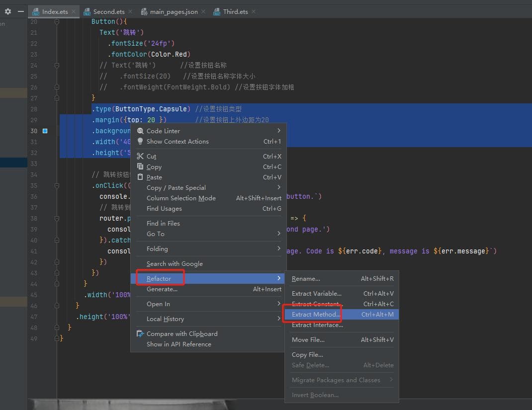Image resolution: width=532 pixels, height=410 pixels.
Task: Click line number 33 in the gutter
Action: (34, 164)
